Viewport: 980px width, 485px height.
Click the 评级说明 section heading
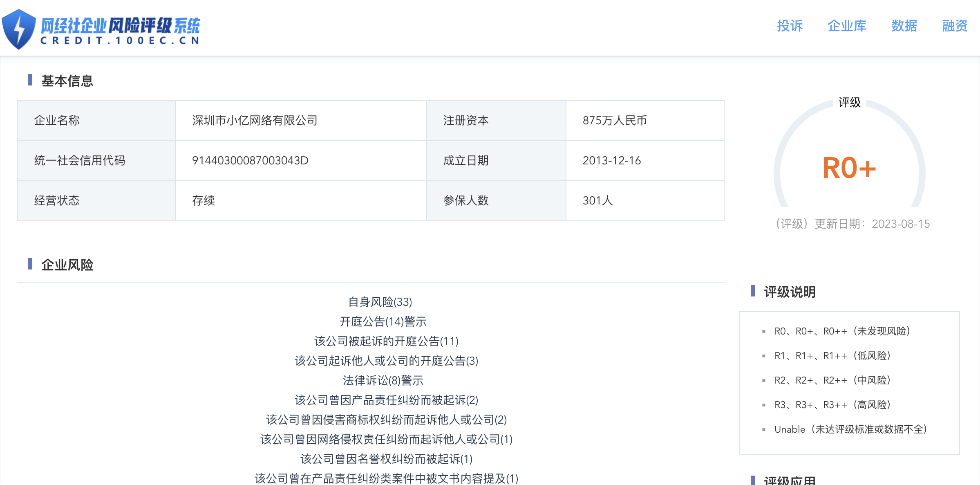790,292
